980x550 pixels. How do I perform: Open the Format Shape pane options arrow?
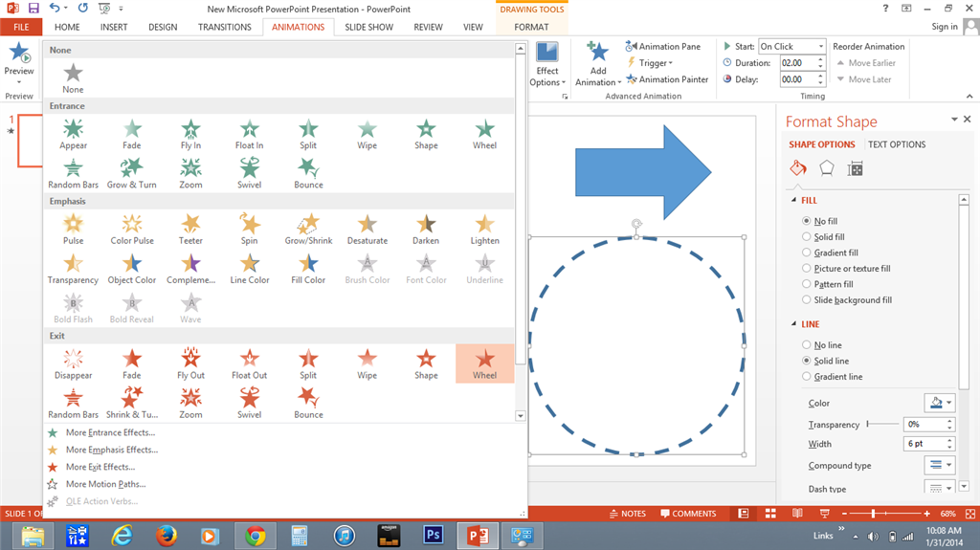click(954, 119)
